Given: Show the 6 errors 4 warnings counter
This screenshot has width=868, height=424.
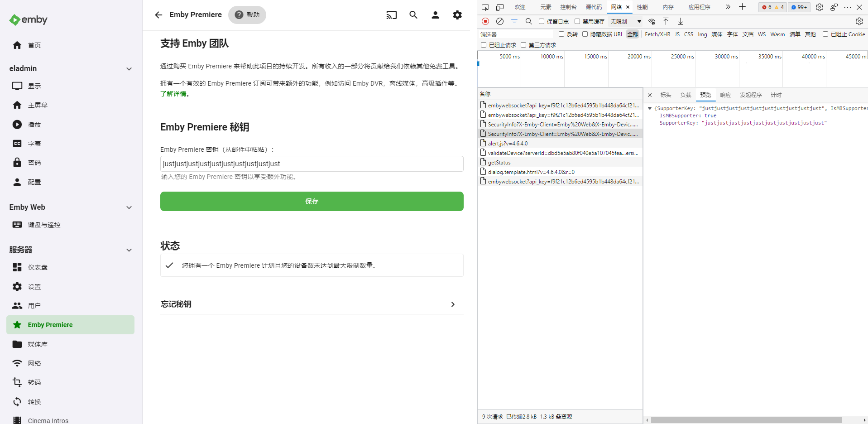Looking at the screenshot, I should tap(773, 7).
